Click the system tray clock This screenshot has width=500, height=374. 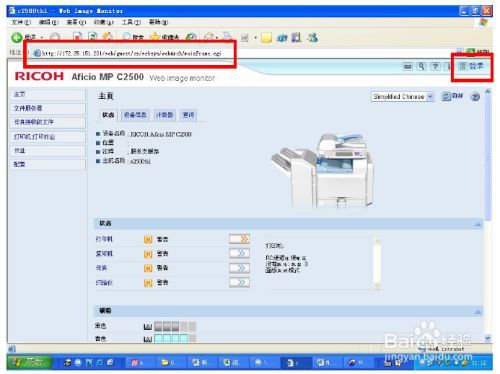(479, 363)
